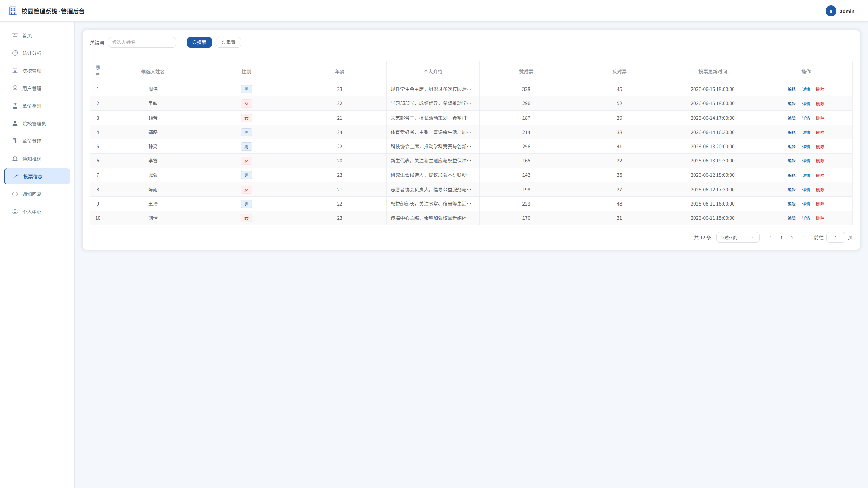Click the 个人中心 gear icon

pyautogui.click(x=15, y=212)
